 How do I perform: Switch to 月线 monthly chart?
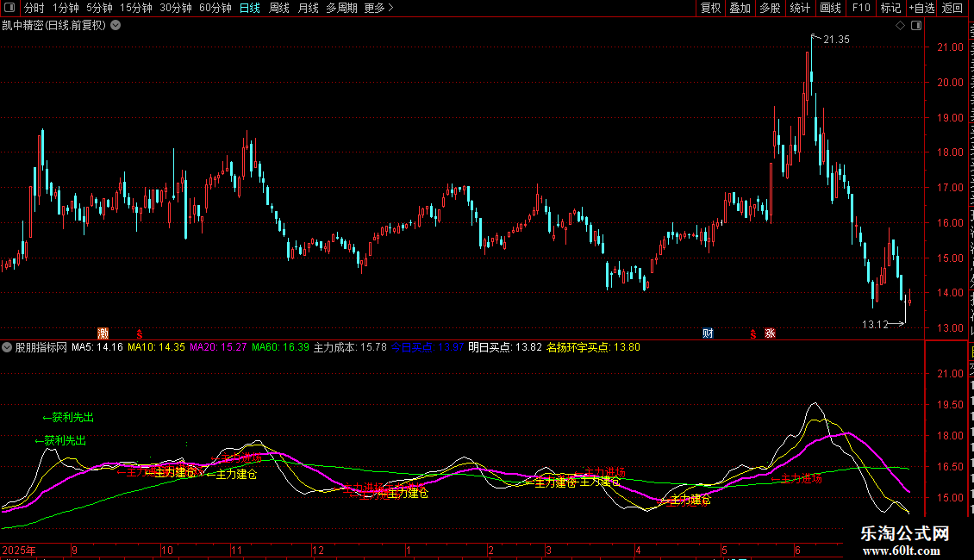[x=308, y=8]
